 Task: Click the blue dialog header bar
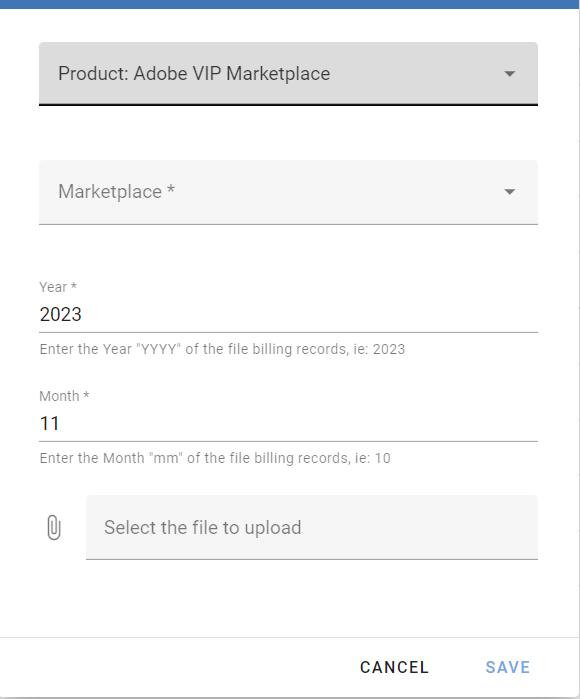(x=290, y=4)
